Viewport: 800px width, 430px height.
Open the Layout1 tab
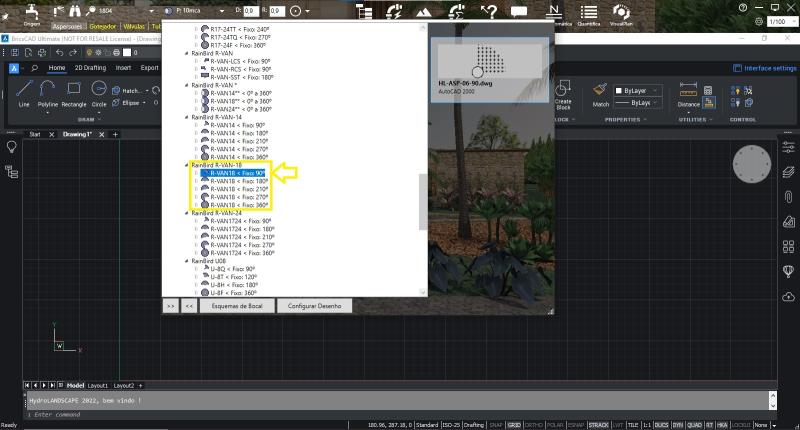[98, 385]
